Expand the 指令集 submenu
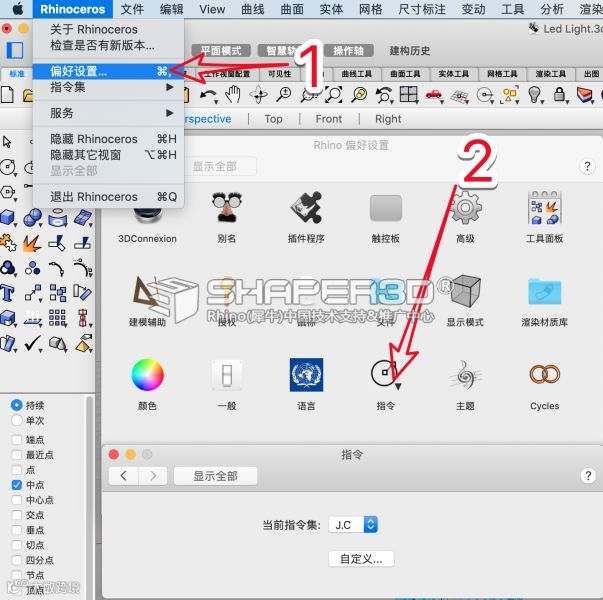The image size is (603, 600). pos(108,87)
